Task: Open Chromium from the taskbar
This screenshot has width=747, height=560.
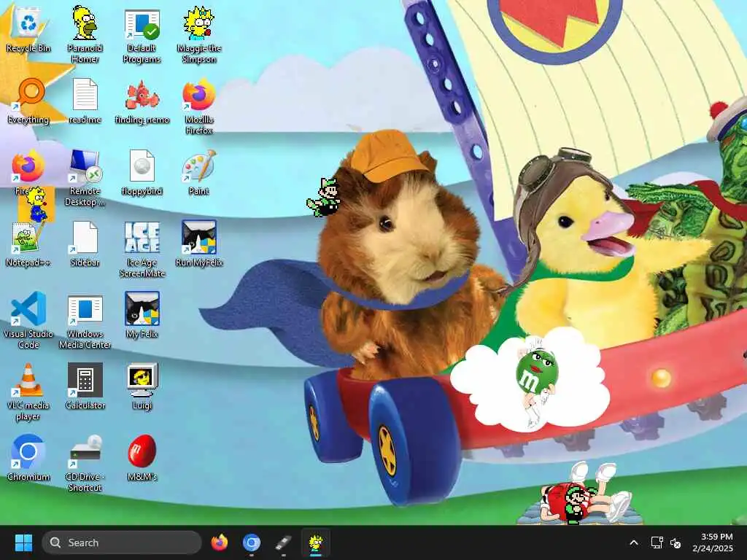Action: [252, 542]
